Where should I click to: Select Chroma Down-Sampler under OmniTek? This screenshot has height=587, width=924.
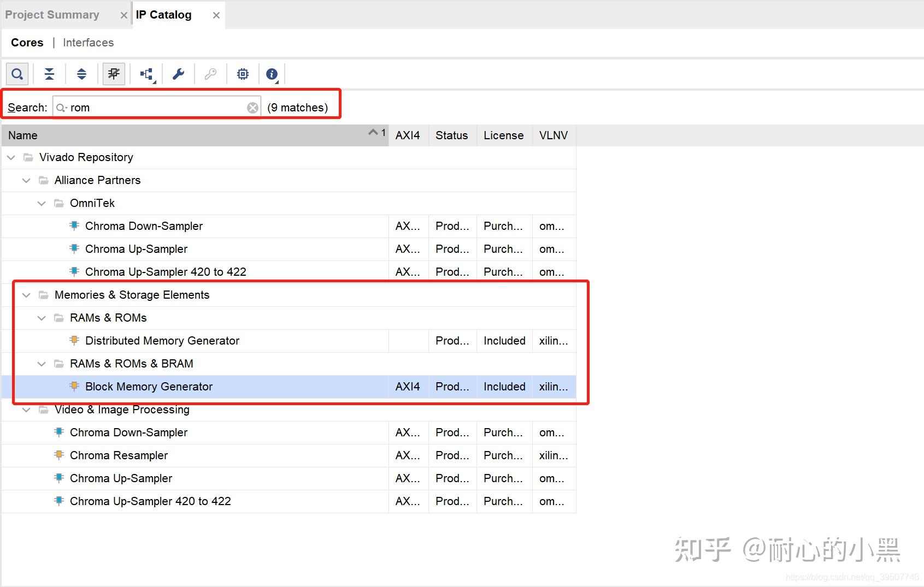(144, 226)
